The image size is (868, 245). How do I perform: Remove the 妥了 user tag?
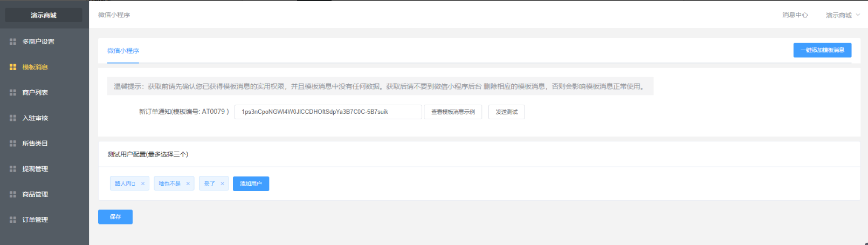coord(222,183)
